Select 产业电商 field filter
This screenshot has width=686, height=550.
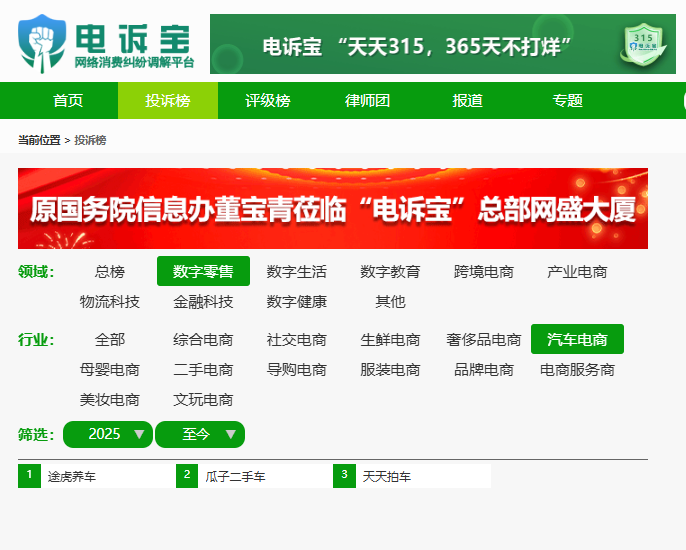coord(578,271)
